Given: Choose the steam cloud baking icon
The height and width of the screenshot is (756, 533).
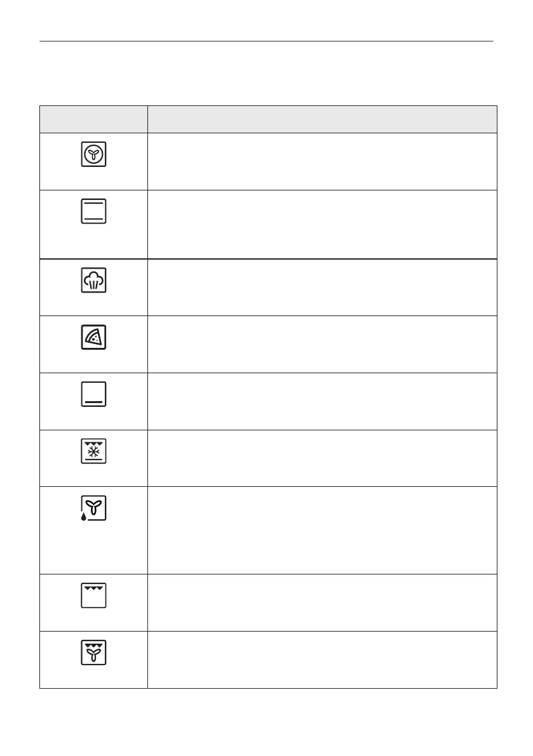Looking at the screenshot, I should (93, 280).
